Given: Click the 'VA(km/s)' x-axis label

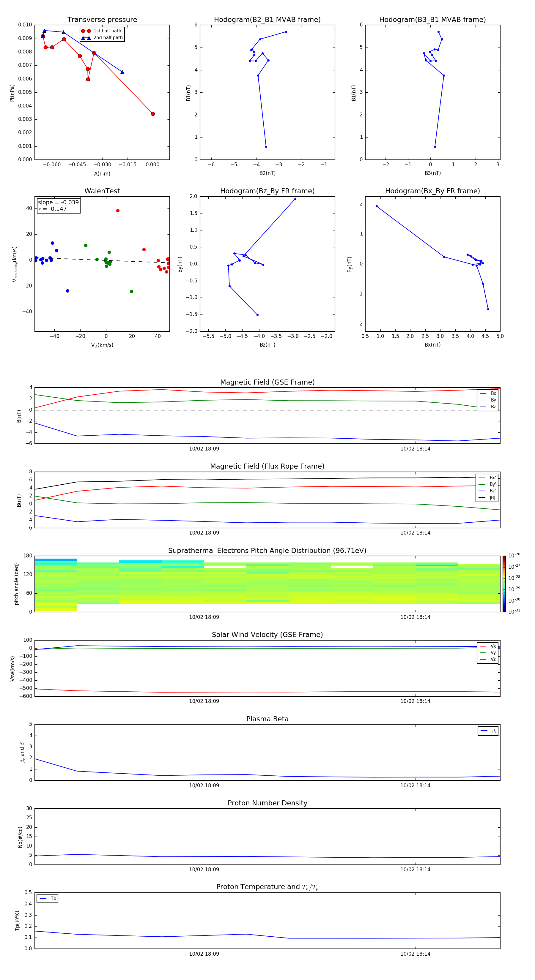Looking at the screenshot, I should 102,345.
